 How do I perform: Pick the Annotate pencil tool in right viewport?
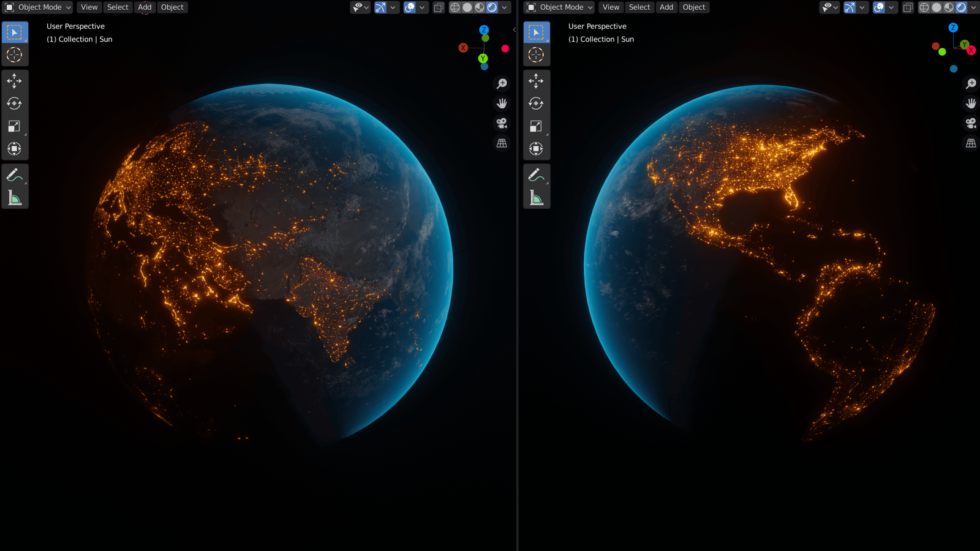click(x=536, y=175)
